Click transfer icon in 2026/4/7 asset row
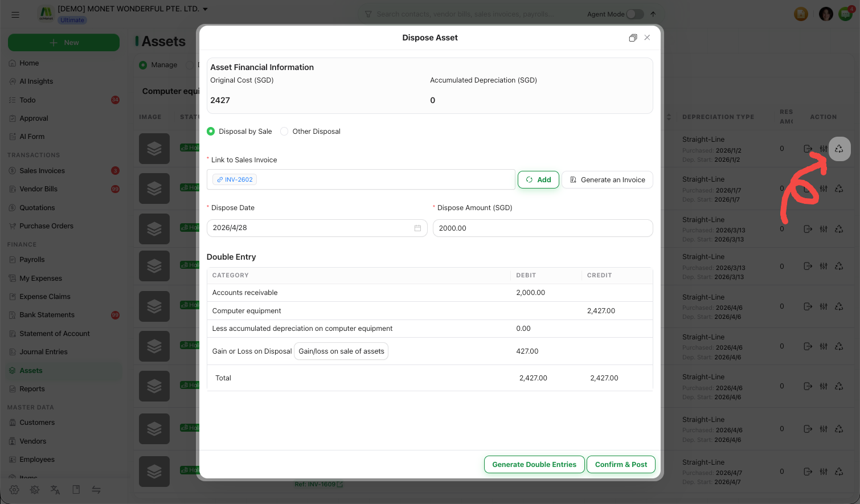 click(x=808, y=472)
